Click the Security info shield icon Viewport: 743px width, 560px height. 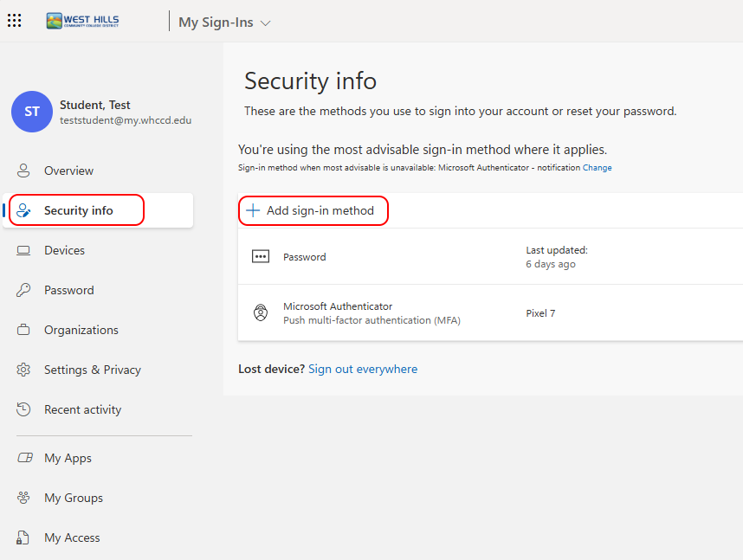point(24,209)
